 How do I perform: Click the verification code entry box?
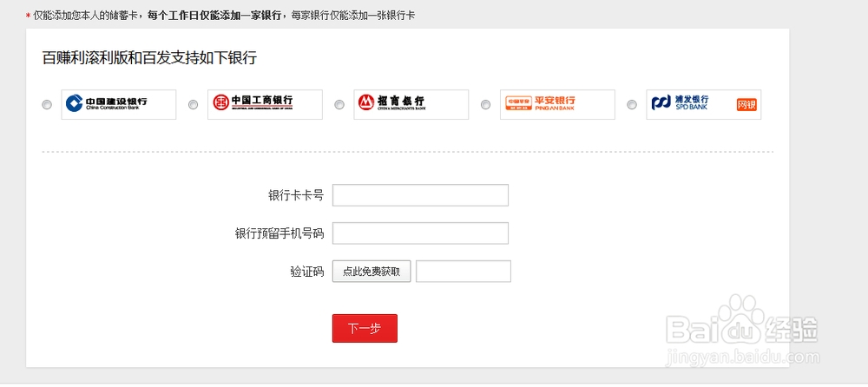coord(464,272)
